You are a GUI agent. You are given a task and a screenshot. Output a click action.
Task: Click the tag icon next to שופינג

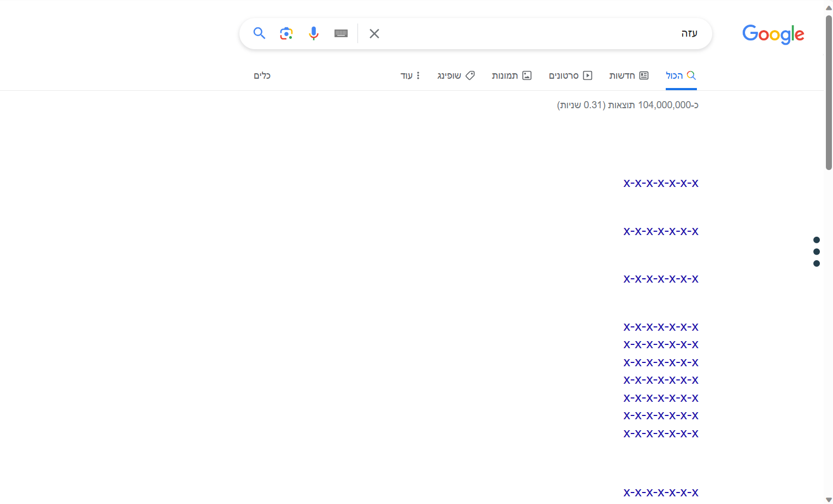[x=470, y=75]
